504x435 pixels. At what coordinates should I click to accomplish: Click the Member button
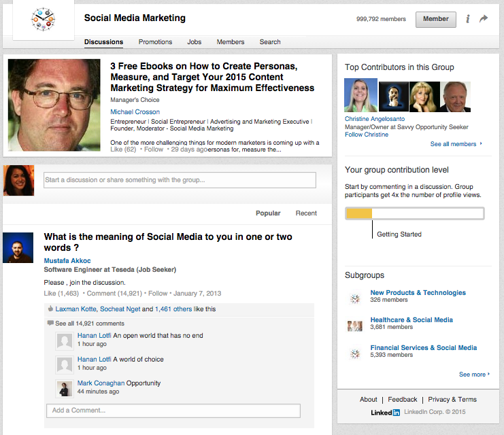point(435,19)
